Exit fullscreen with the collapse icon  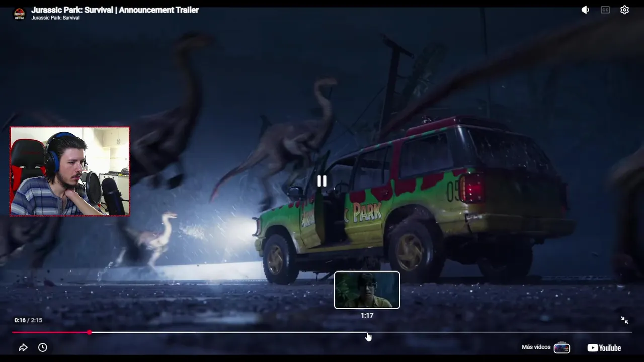pyautogui.click(x=624, y=320)
